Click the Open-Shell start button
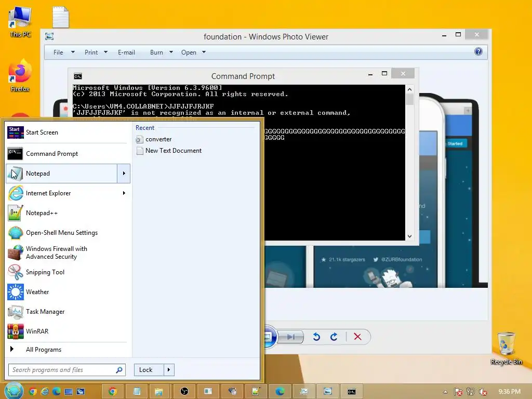This screenshot has height=399, width=532. pyautogui.click(x=14, y=391)
